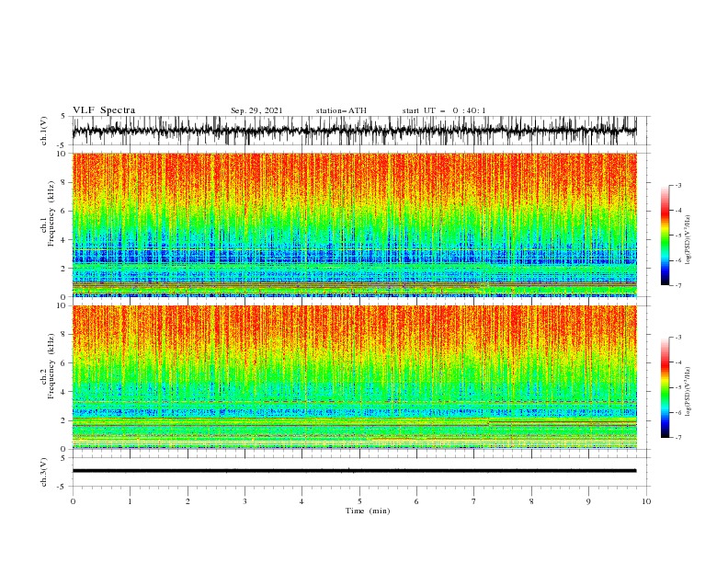Click the 'VLF Spectra' title text

pyautogui.click(x=104, y=110)
